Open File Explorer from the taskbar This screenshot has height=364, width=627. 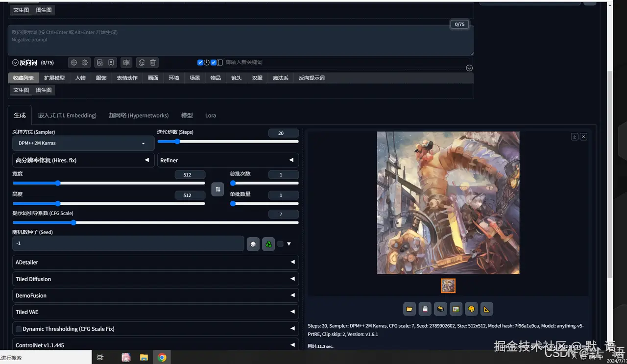pos(144,358)
